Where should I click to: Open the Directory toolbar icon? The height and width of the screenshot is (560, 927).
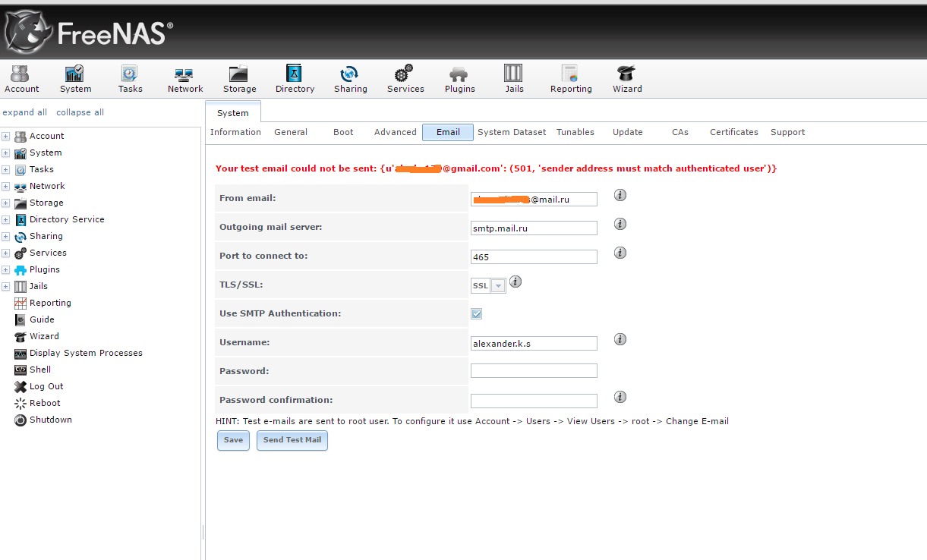(x=295, y=79)
